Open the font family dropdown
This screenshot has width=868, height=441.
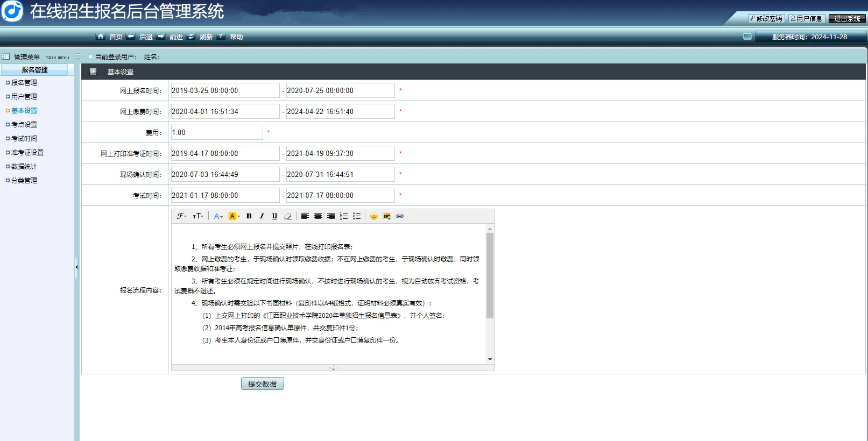182,216
